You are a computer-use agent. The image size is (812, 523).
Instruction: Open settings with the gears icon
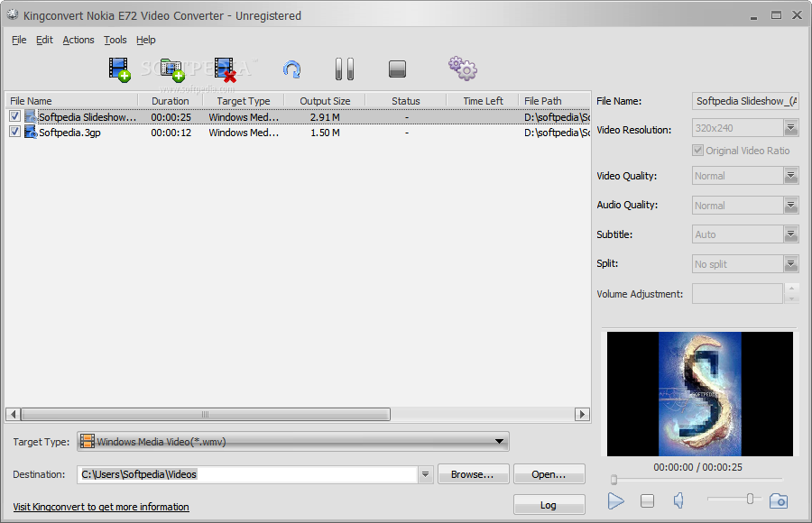click(x=463, y=69)
